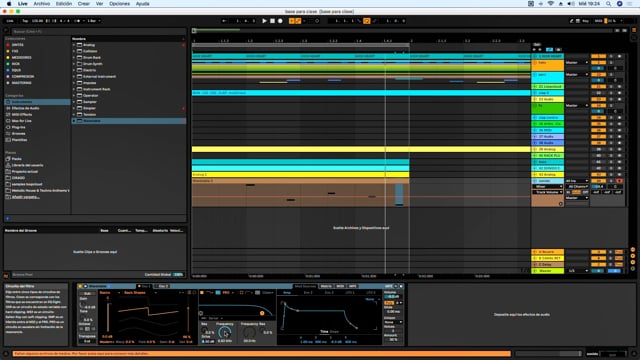
Task: Toggle Follow playback arrow in transport
Action: coord(224,21)
